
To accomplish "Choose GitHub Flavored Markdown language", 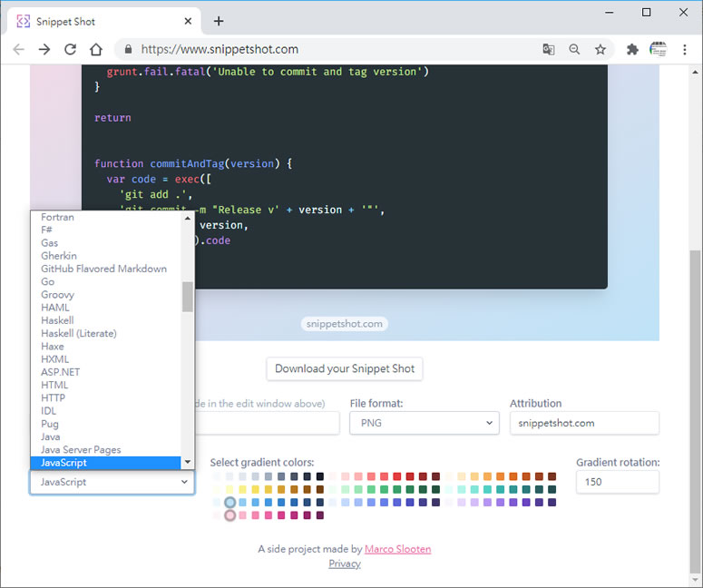I will click(x=105, y=269).
